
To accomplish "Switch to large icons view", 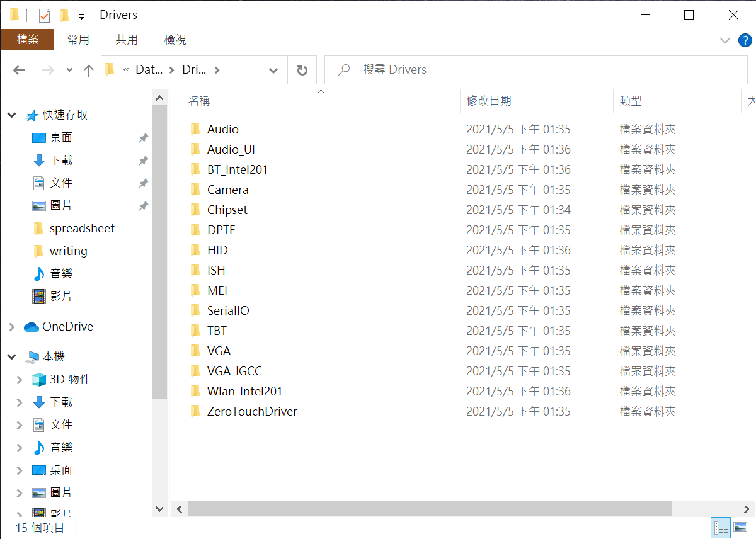I will click(x=741, y=527).
